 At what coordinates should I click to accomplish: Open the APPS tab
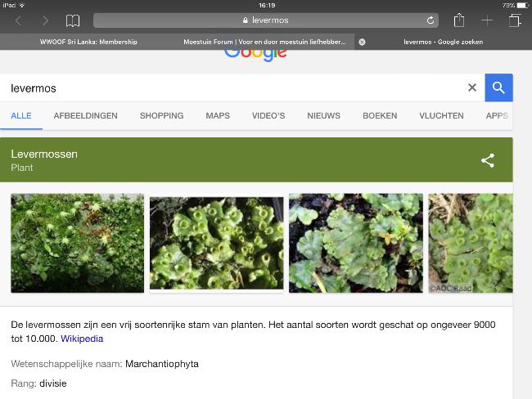(x=497, y=115)
